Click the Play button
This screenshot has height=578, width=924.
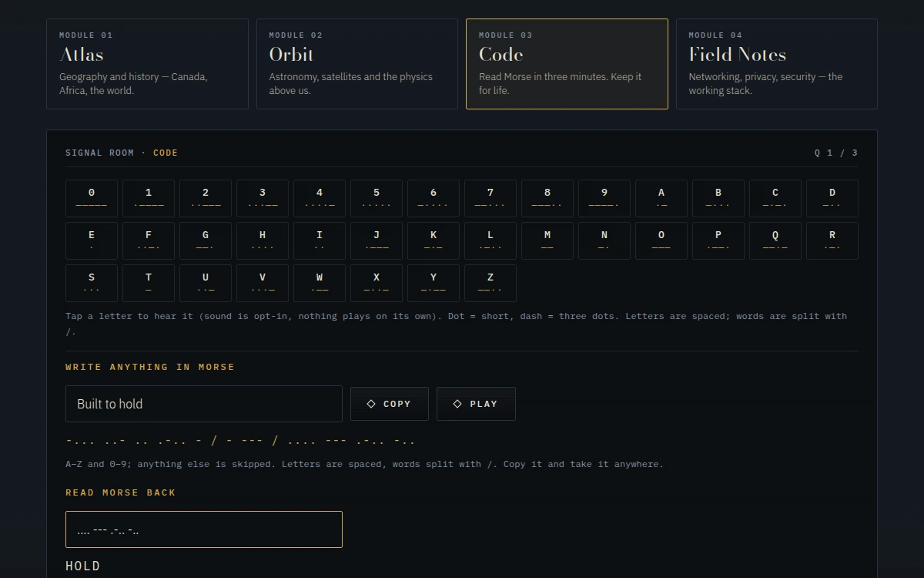click(476, 404)
